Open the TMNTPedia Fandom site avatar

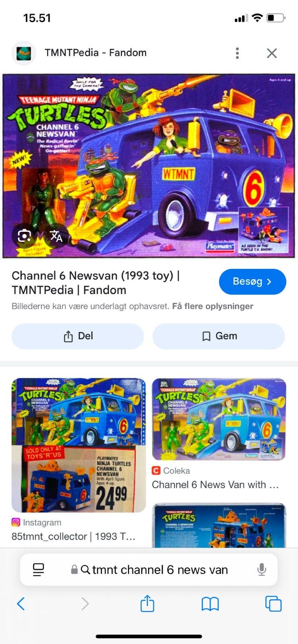coord(24,53)
